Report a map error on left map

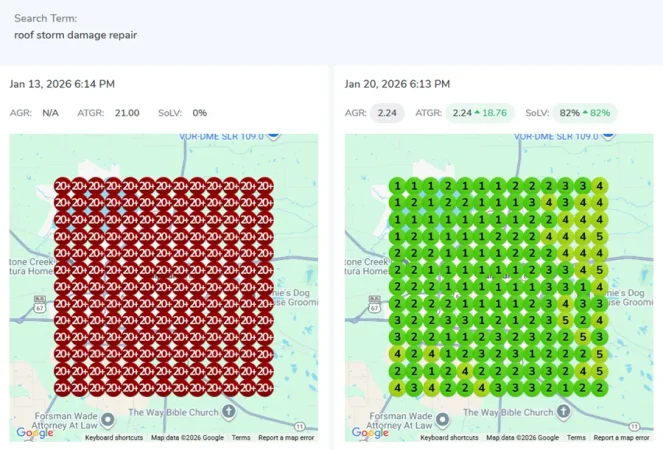point(286,438)
